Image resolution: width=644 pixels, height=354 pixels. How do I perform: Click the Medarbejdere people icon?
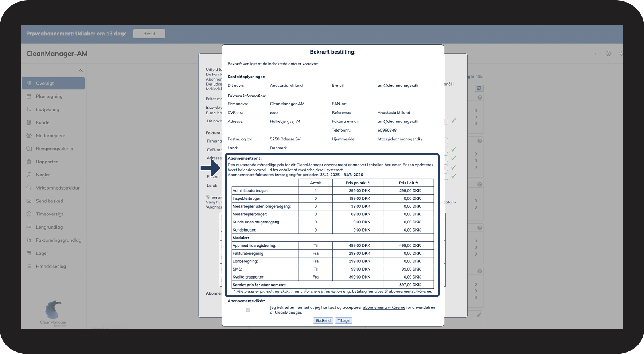coord(29,136)
